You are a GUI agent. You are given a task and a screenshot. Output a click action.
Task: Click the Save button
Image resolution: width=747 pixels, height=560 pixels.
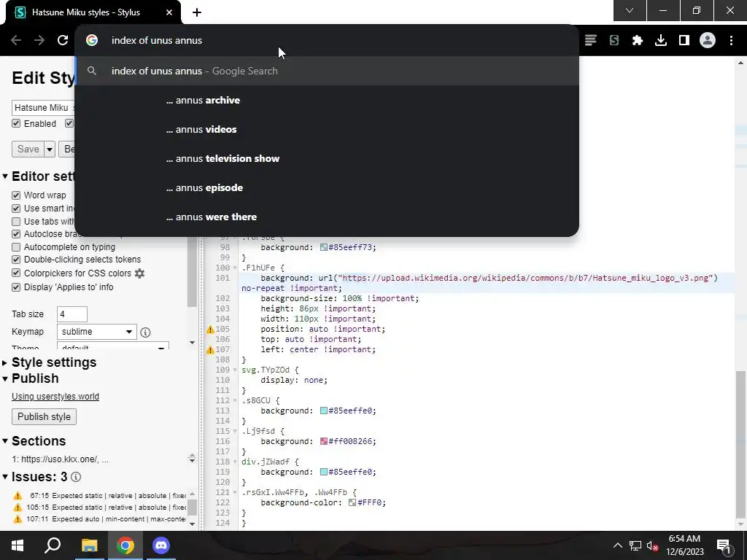28,149
